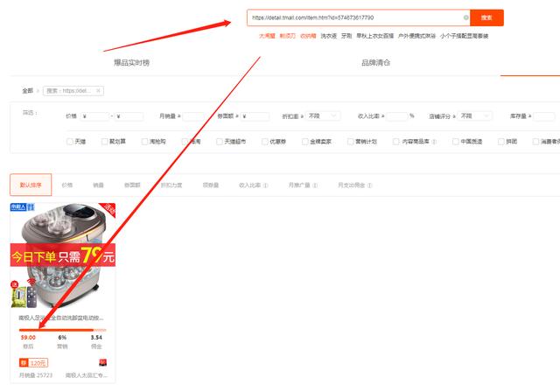Viewport: 560px width, 392px height.
Task: Sort results by 券面额
Action: tap(132, 185)
